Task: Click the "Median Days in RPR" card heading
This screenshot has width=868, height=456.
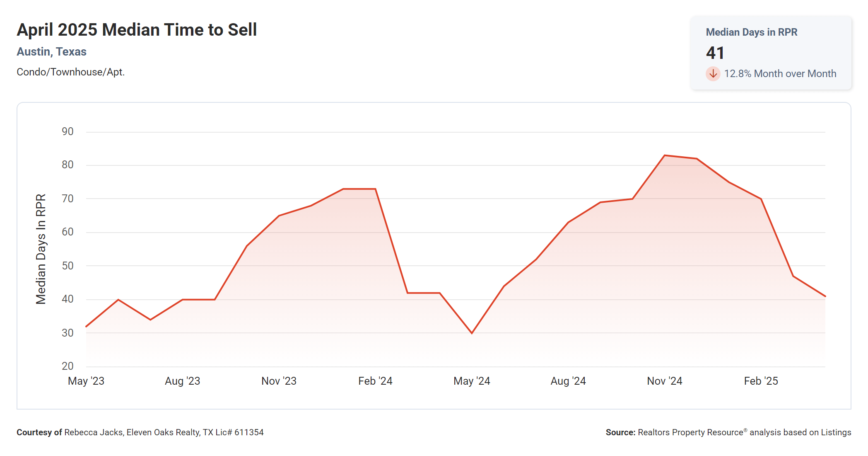Action: click(x=751, y=32)
